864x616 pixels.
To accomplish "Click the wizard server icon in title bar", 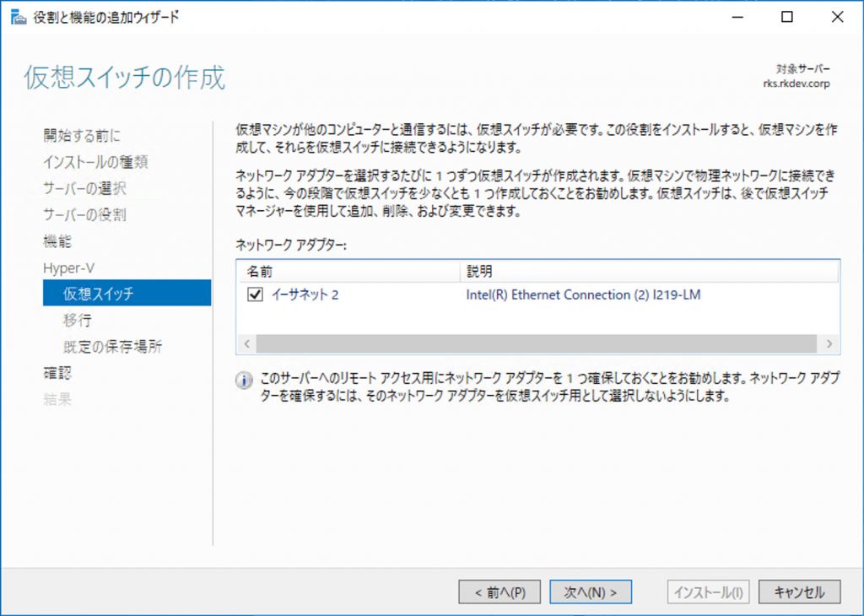I will 19,17.
